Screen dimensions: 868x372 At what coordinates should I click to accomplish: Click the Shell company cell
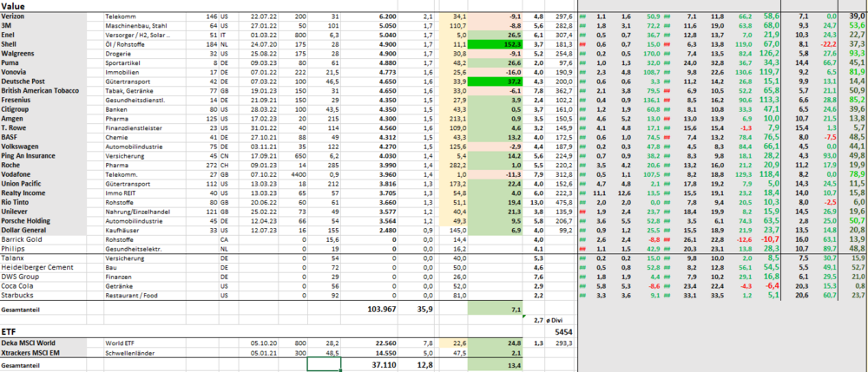pyautogui.click(x=43, y=43)
